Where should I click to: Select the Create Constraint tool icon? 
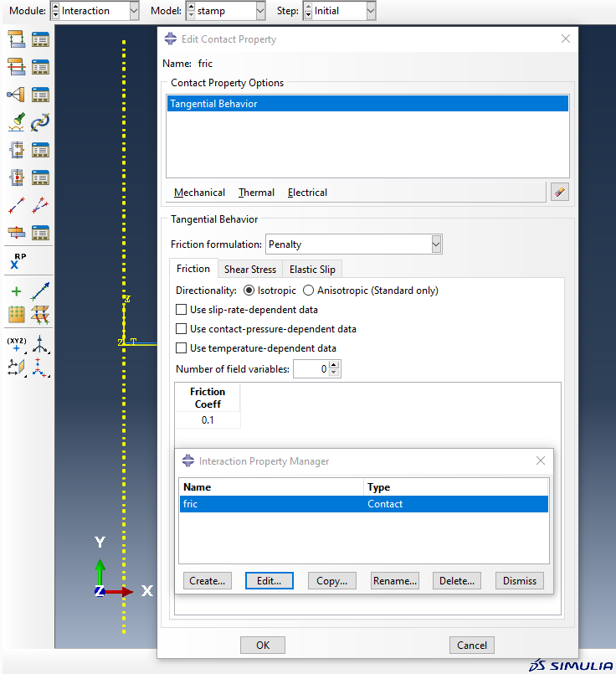17,95
